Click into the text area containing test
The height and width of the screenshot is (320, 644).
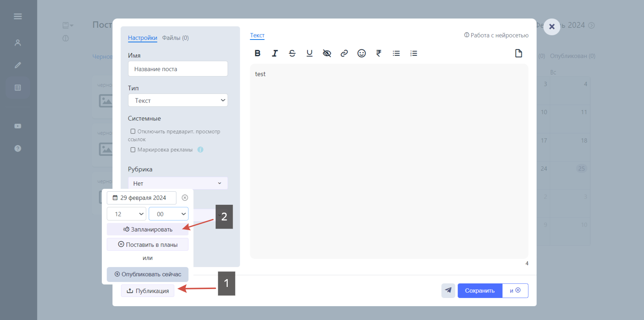coord(389,161)
